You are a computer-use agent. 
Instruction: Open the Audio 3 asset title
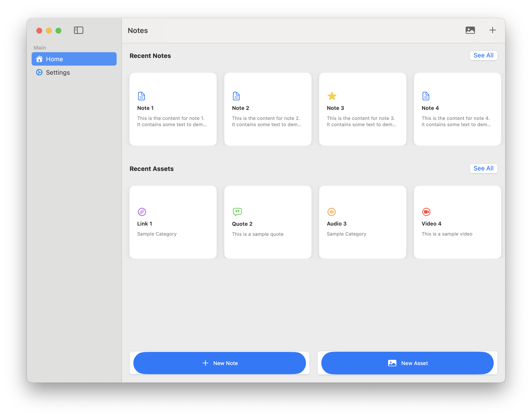pos(336,224)
